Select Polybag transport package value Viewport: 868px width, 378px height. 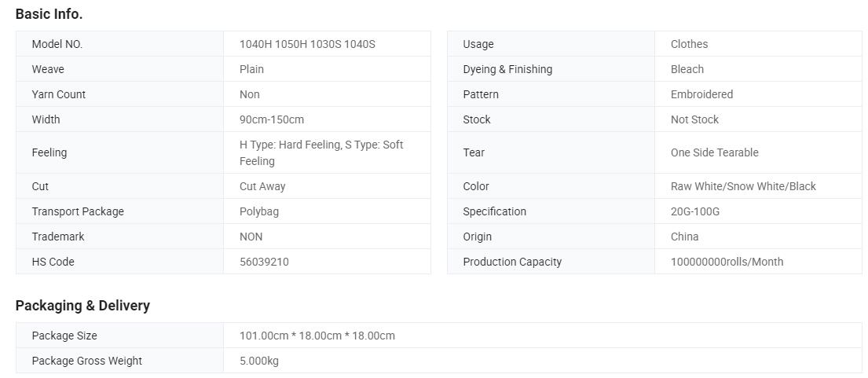pos(259,211)
